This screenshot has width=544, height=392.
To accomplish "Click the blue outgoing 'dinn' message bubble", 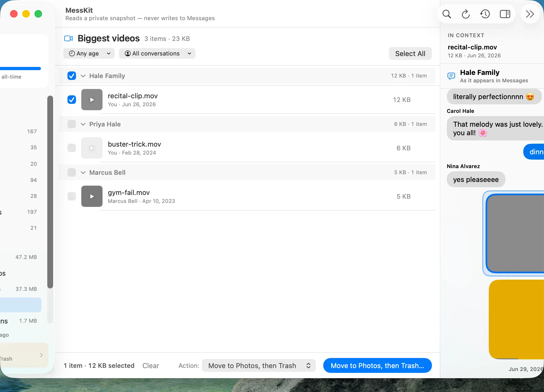I will click(x=534, y=152).
